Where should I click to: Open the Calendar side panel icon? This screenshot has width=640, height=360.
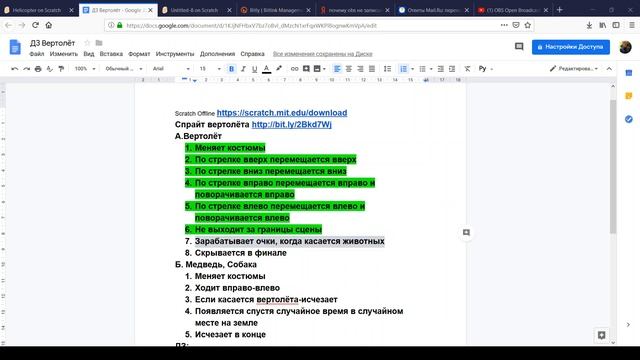[x=629, y=73]
